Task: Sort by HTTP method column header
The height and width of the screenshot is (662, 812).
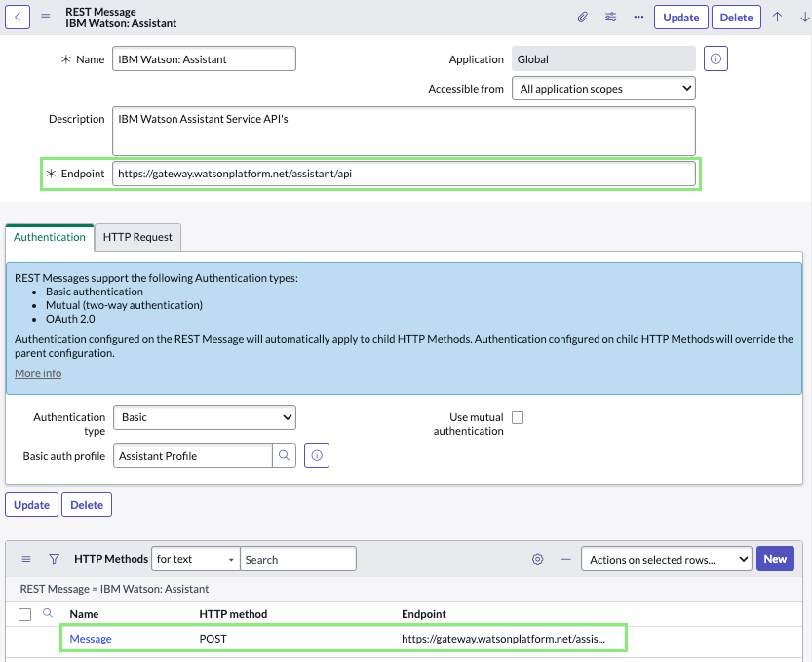Action: [x=233, y=614]
